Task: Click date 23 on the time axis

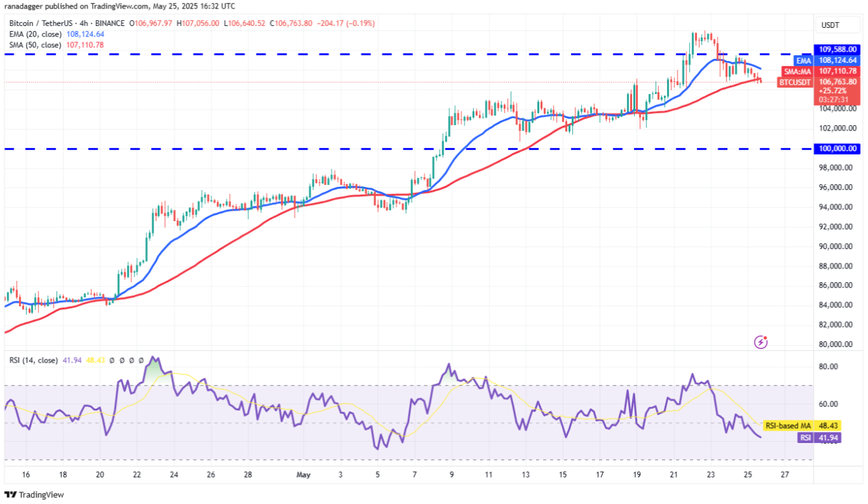Action: point(711,475)
